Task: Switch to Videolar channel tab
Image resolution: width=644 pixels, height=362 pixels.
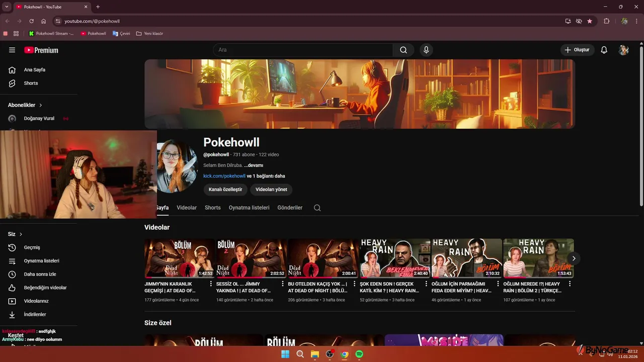Action: click(187, 208)
